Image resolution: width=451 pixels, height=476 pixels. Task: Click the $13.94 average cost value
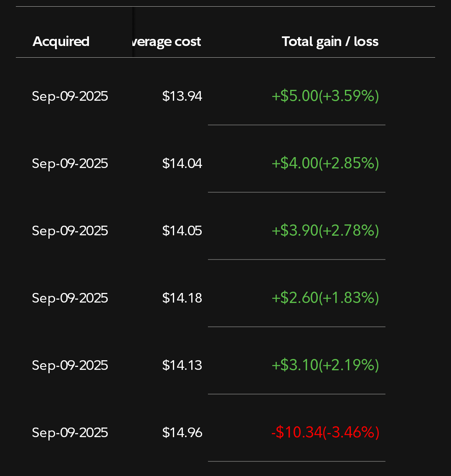tap(182, 96)
